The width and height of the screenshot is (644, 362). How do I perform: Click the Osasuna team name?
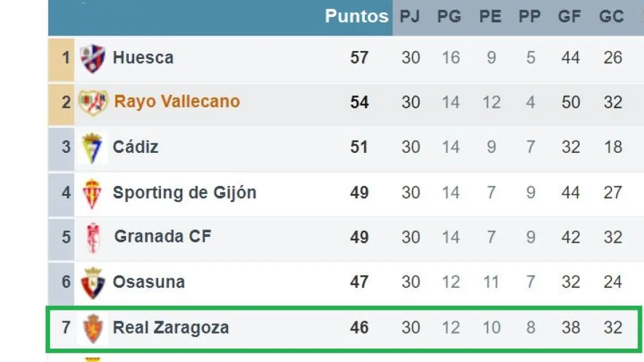149,282
